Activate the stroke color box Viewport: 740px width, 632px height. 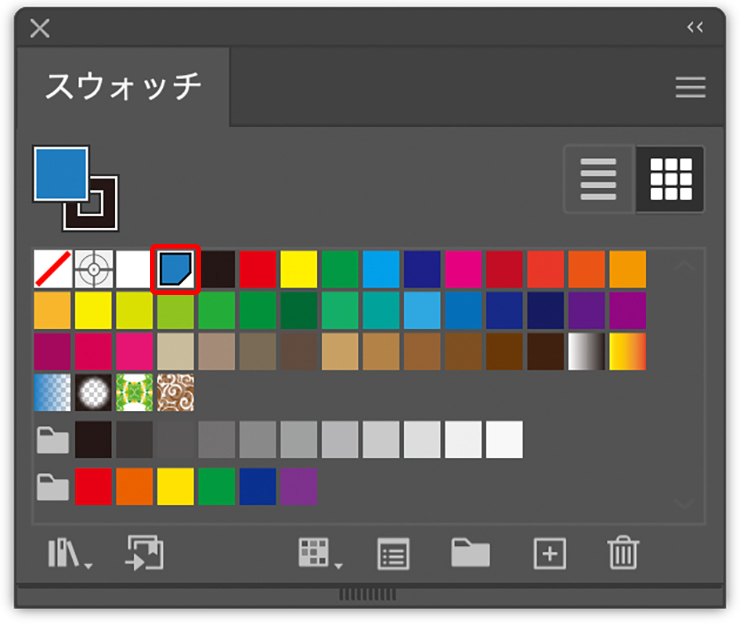click(91, 204)
